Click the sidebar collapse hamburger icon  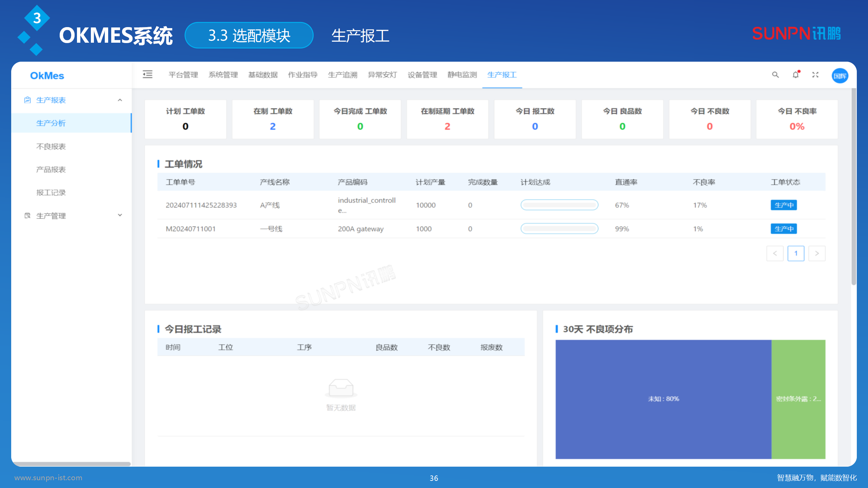coord(147,74)
